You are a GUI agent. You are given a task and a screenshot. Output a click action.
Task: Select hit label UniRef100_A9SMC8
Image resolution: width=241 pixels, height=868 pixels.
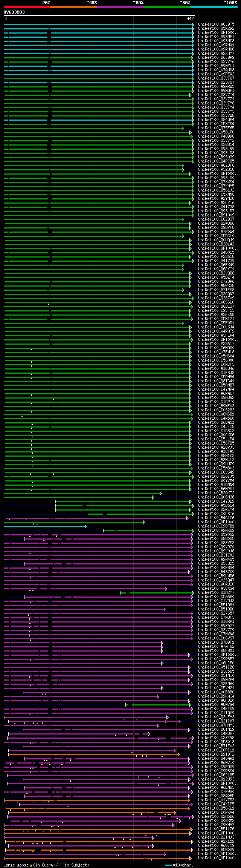pos(216,41)
